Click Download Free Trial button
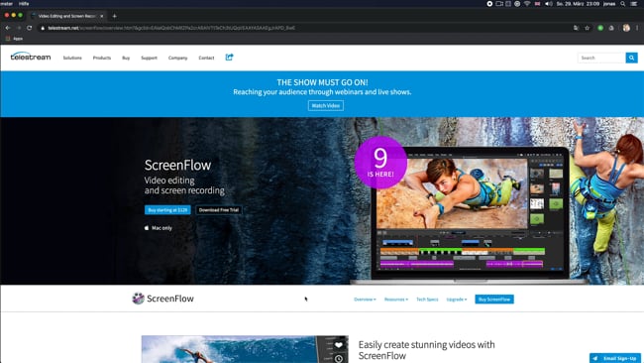 point(219,210)
